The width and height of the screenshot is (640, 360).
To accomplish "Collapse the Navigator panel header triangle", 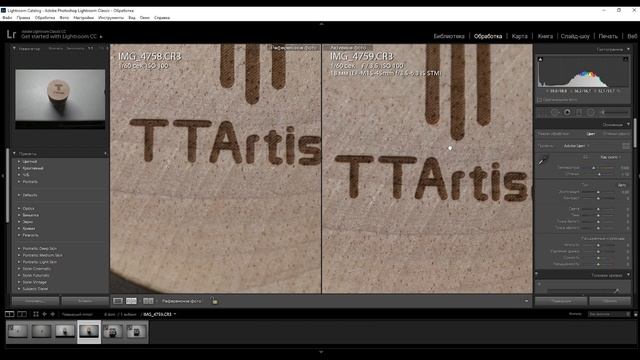I will (x=14, y=49).
